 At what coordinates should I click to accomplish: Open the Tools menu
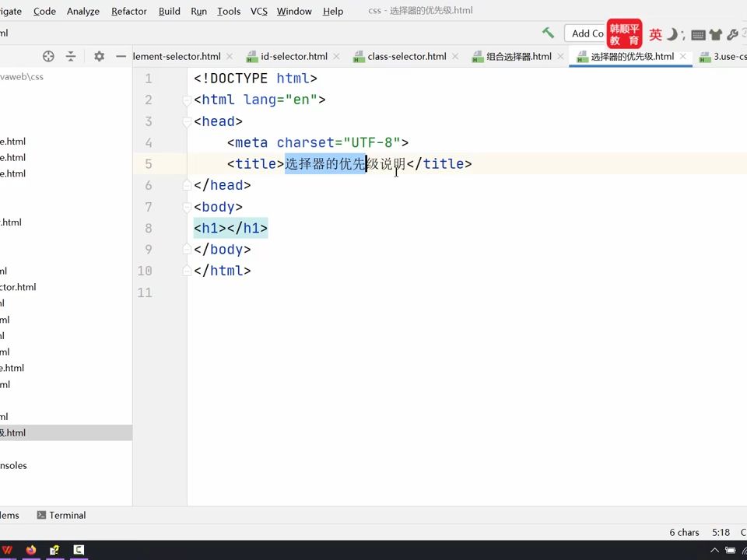(229, 11)
